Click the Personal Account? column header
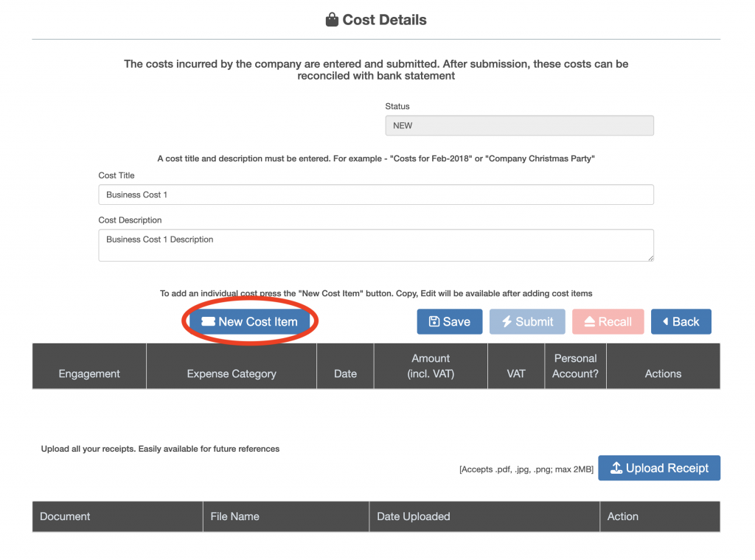755x560 pixels. pyautogui.click(x=575, y=366)
